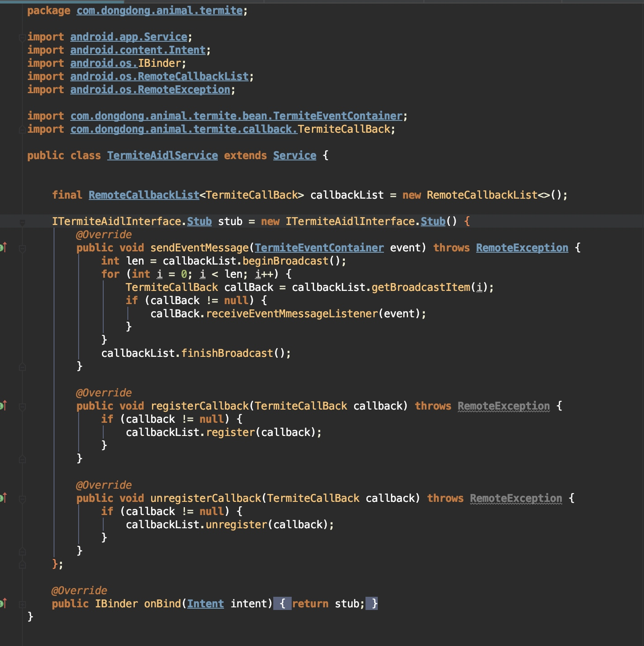644x646 pixels.
Task: Open termite.callback package link in import
Action: [x=184, y=129]
